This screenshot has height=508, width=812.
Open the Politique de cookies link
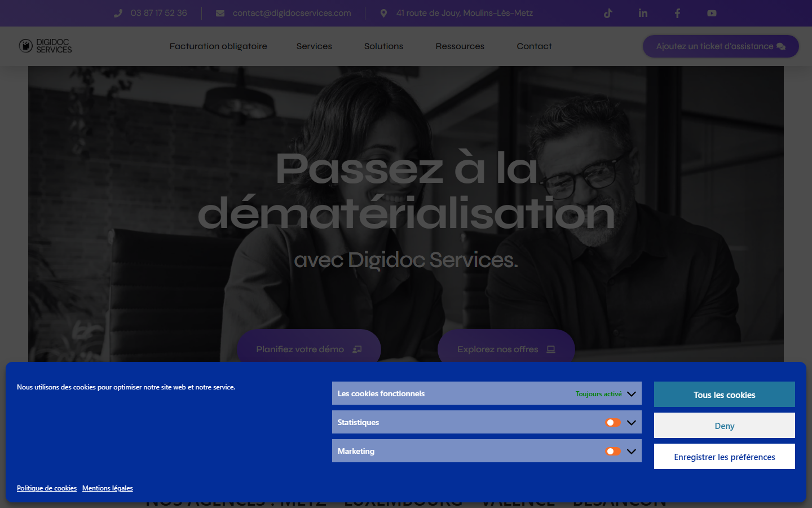(47, 488)
